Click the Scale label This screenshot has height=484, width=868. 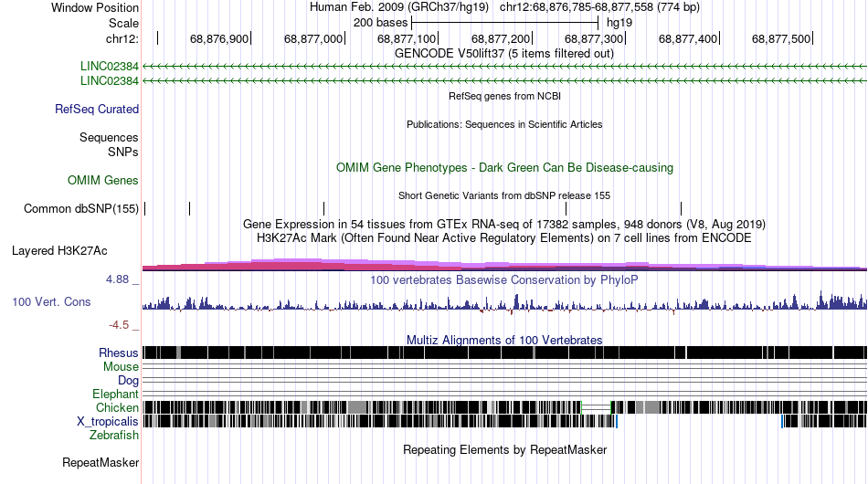123,23
